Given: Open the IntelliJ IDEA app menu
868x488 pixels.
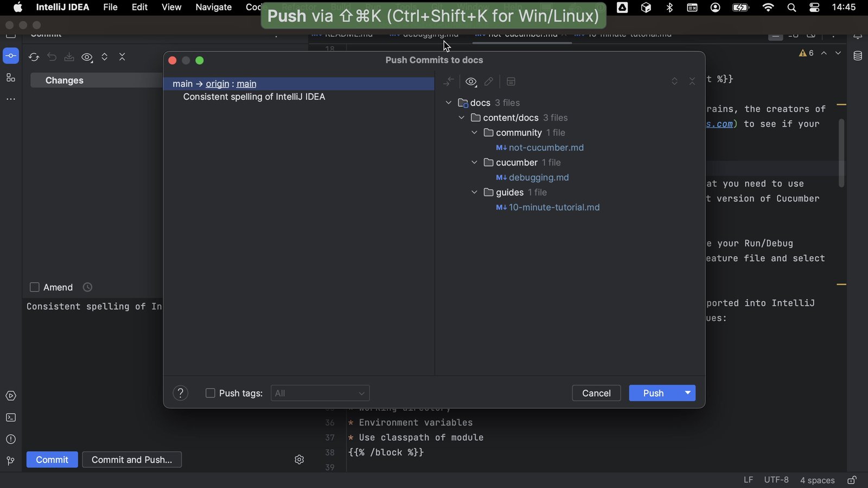Looking at the screenshot, I should click(62, 7).
